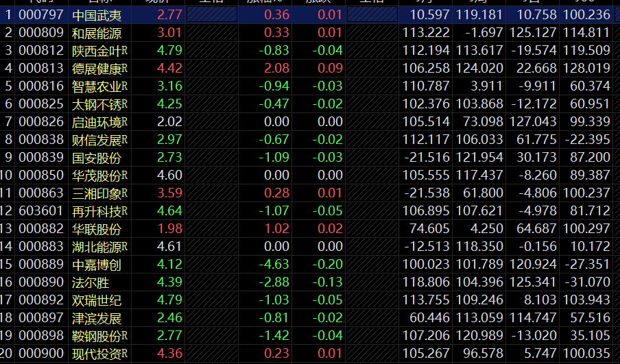Click stock code 000826
620x364 pixels.
(41, 122)
